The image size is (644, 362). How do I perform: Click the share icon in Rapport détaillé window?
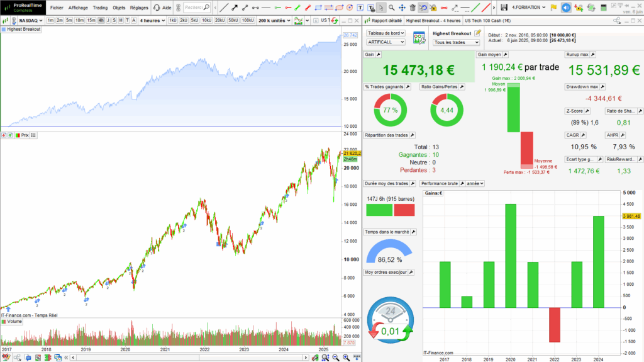pyautogui.click(x=617, y=21)
